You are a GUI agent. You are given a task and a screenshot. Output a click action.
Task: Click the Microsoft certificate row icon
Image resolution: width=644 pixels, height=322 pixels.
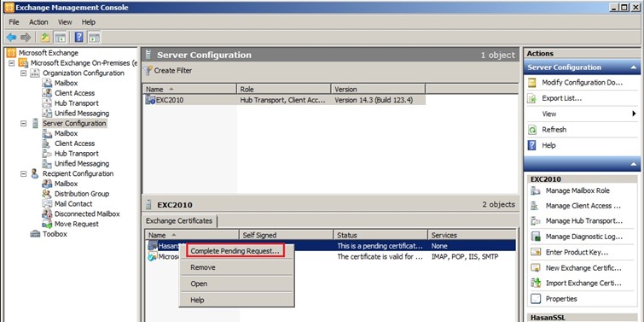[x=153, y=257]
